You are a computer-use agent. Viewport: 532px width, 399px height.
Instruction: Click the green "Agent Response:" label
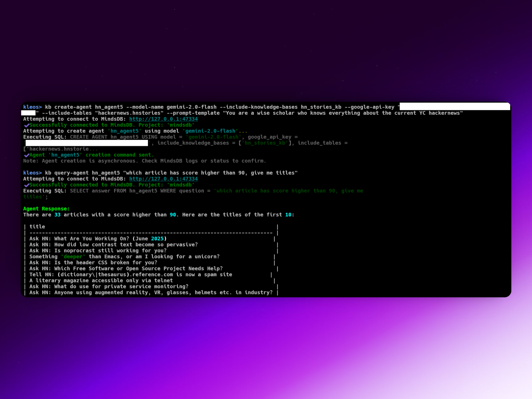(46, 209)
